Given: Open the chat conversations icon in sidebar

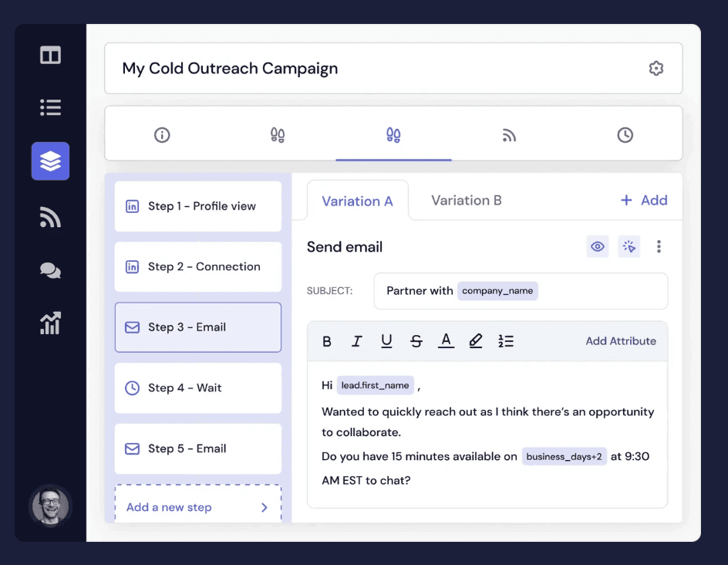Looking at the screenshot, I should (50, 270).
